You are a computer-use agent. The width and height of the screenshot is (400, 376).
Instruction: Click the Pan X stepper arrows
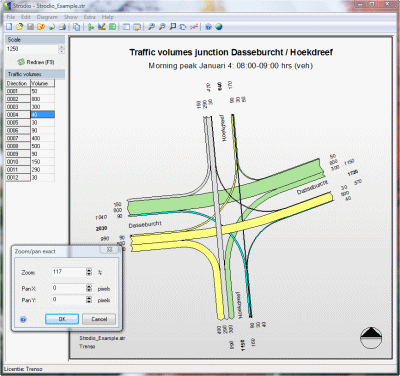[89, 288]
